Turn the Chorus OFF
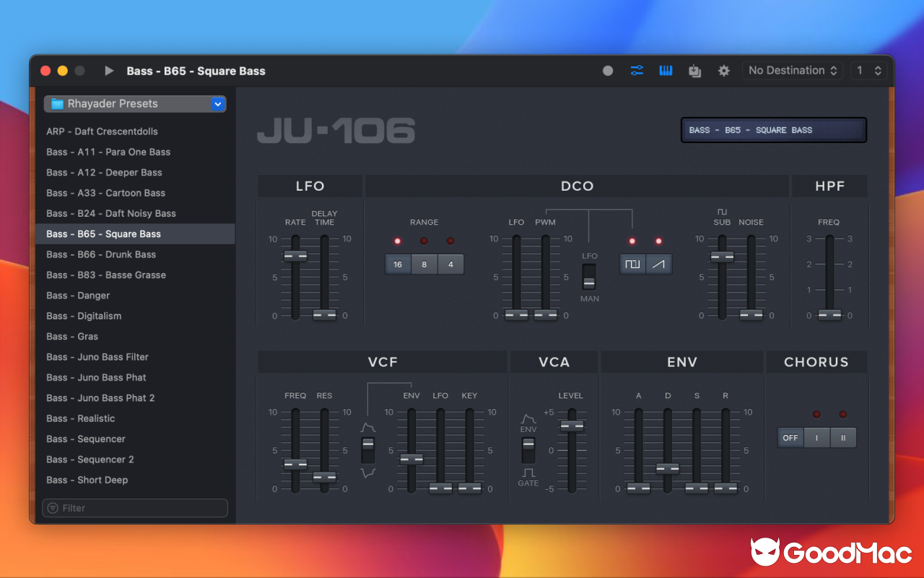The image size is (924, 578). tap(790, 437)
